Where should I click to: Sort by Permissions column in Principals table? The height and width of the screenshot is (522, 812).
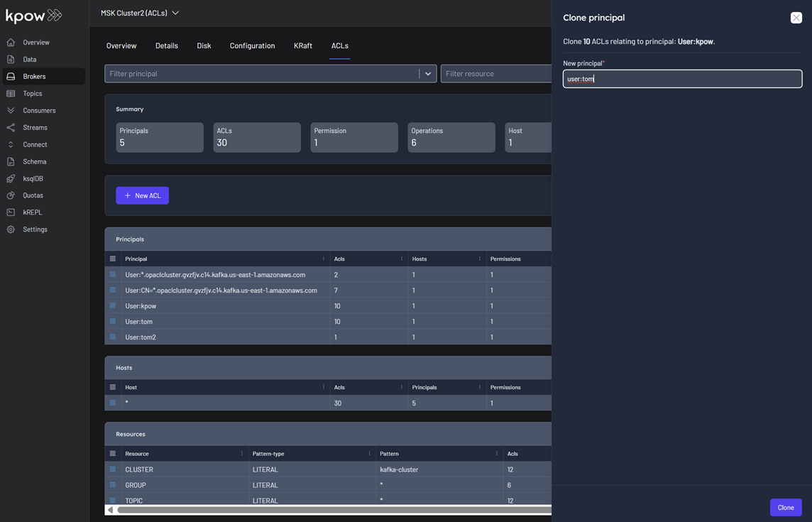(x=505, y=259)
